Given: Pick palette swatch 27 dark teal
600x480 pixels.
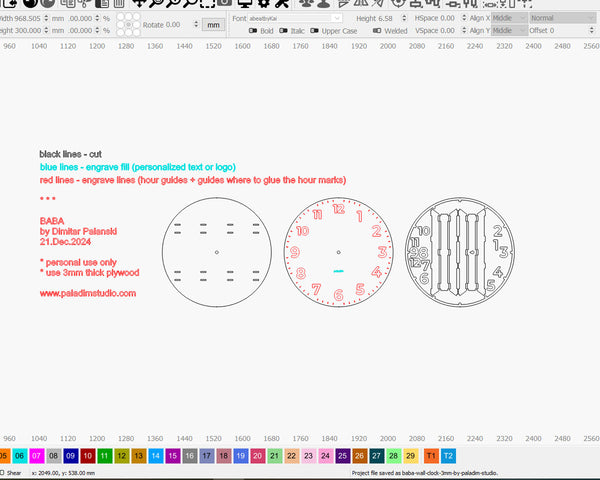Looking at the screenshot, I should [377, 456].
